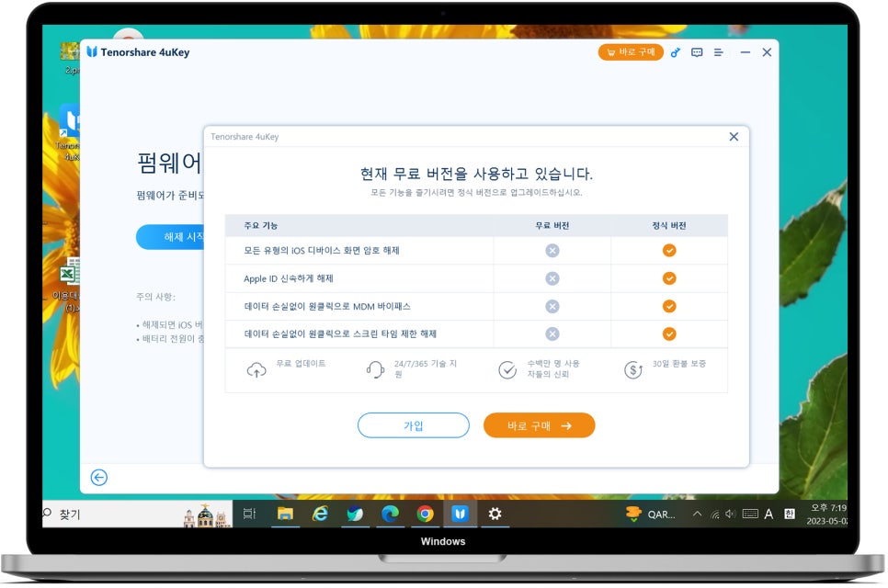Toggle the 한 Korean input mode indicator
This screenshot has height=588, width=888.
coord(789,514)
